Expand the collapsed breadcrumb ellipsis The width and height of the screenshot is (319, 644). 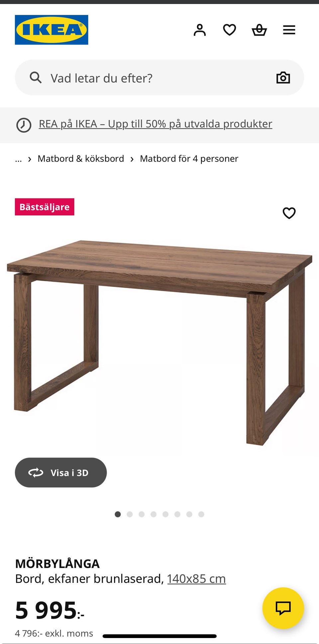click(x=18, y=159)
